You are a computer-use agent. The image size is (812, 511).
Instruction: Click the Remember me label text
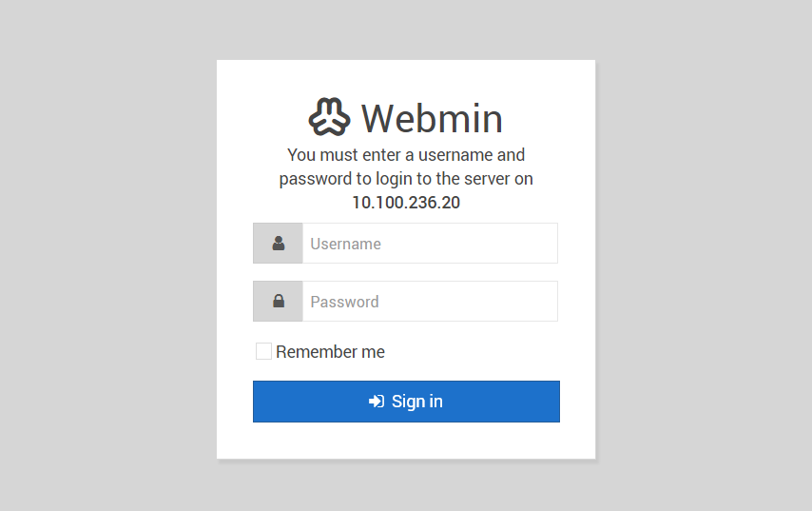pos(330,352)
